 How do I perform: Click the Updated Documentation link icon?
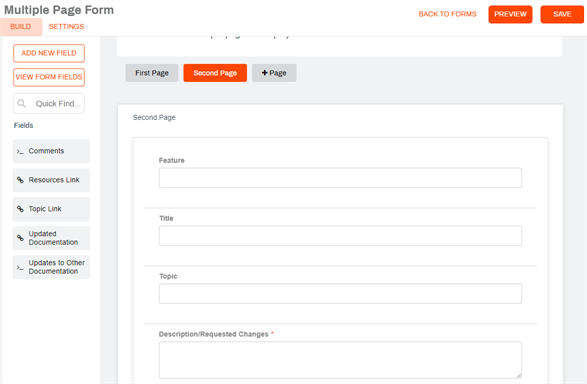click(20, 238)
